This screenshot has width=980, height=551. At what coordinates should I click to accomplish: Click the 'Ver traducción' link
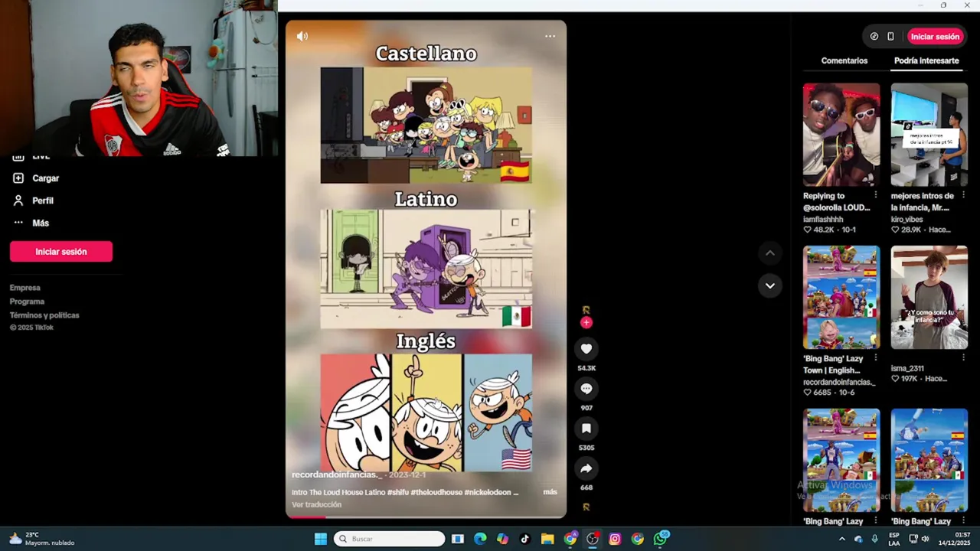pos(316,504)
